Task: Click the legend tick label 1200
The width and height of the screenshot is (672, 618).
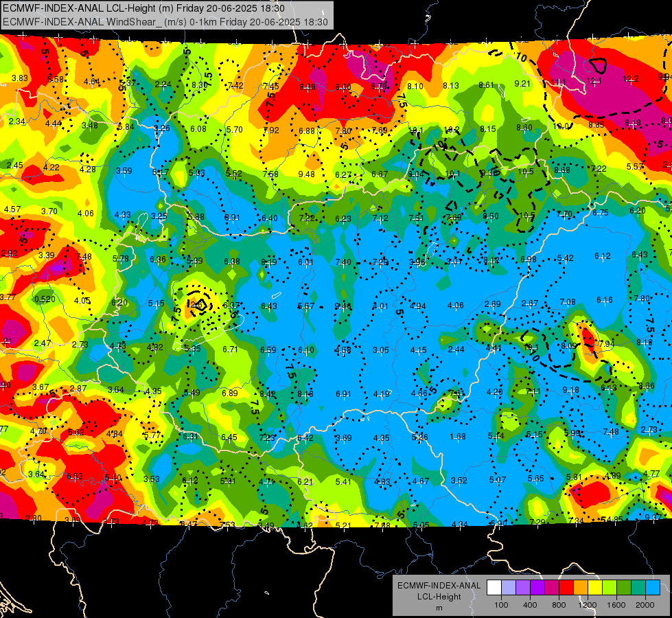Action: (x=587, y=605)
